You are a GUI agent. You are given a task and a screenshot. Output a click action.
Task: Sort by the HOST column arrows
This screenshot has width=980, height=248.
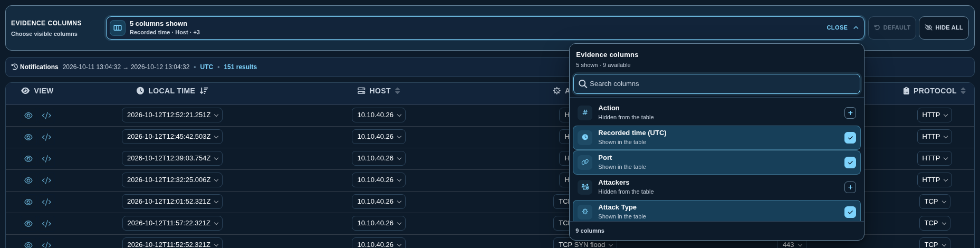[397, 91]
